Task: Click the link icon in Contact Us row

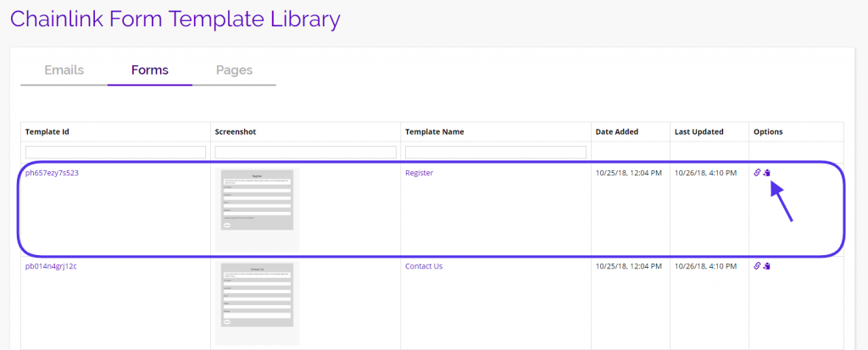Action: point(757,266)
